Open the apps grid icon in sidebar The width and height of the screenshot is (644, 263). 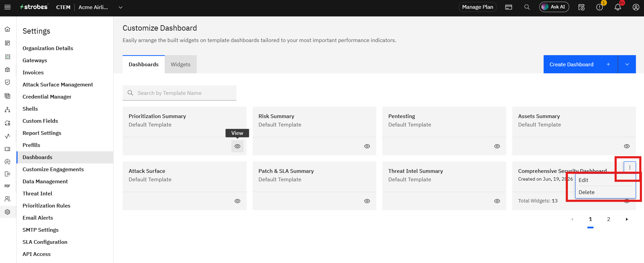coord(7,57)
